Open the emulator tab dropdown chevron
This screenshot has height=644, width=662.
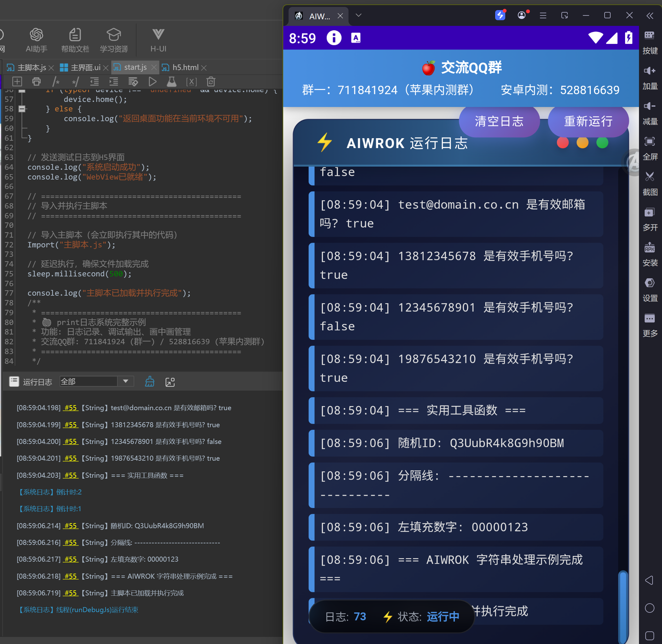click(359, 15)
